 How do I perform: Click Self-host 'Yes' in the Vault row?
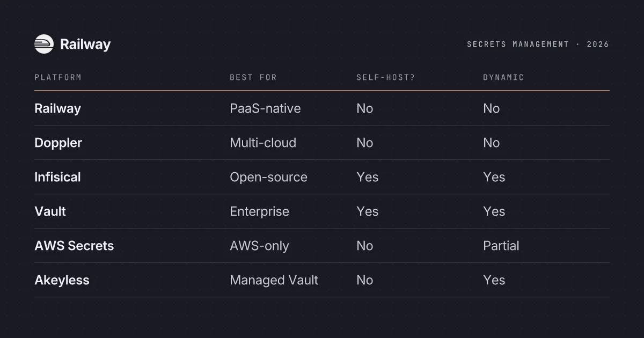click(x=367, y=211)
